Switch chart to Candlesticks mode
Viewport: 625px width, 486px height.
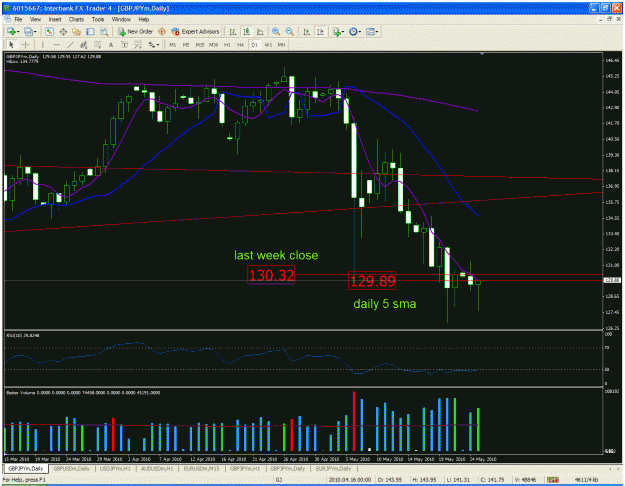click(246, 31)
